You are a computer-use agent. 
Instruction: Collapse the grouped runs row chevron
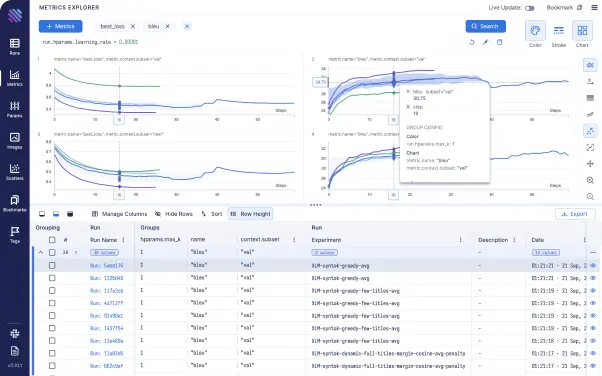click(40, 252)
